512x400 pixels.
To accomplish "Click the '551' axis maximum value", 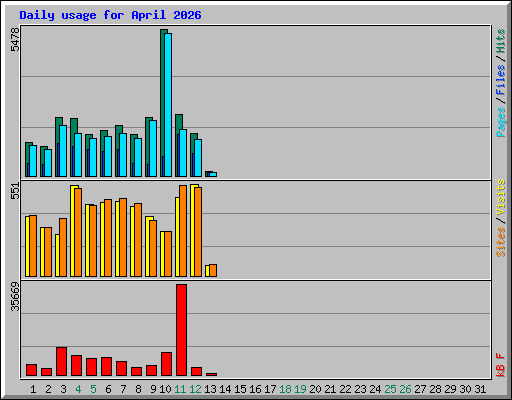I will coord(15,191).
